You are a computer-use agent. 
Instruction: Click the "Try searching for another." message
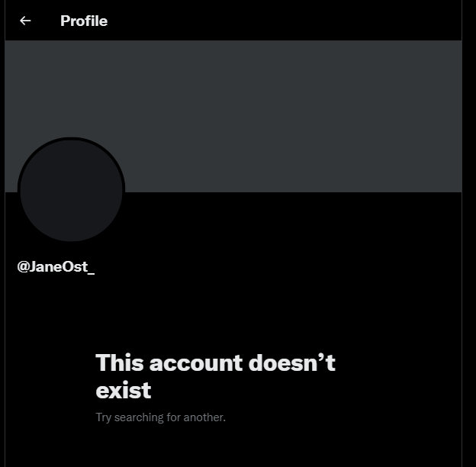[161, 417]
